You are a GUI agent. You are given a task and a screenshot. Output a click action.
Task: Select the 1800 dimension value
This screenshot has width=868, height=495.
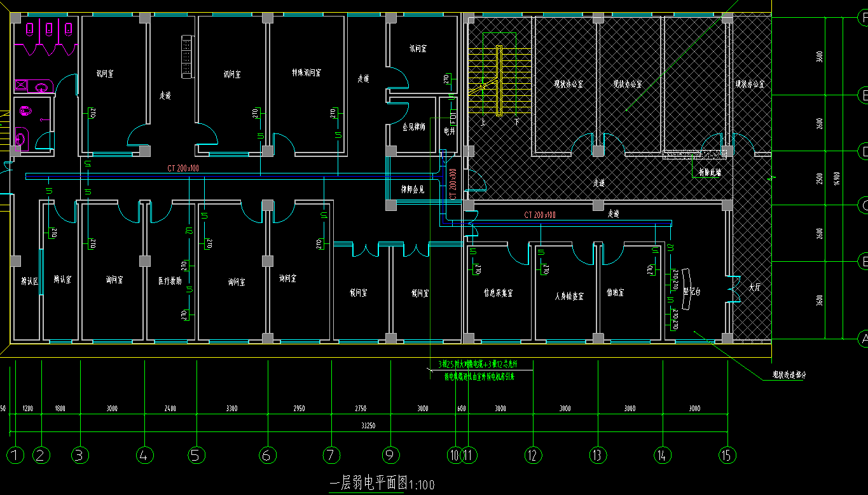pyautogui.click(x=60, y=408)
